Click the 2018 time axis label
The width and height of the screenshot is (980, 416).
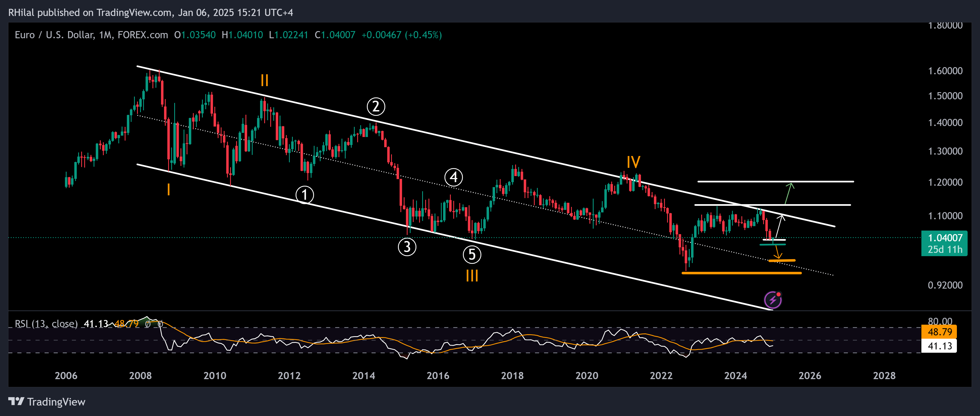pos(512,376)
